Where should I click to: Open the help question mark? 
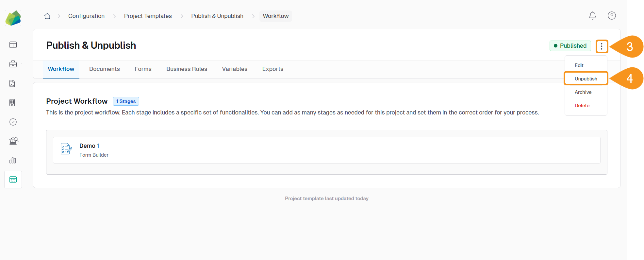612,16
